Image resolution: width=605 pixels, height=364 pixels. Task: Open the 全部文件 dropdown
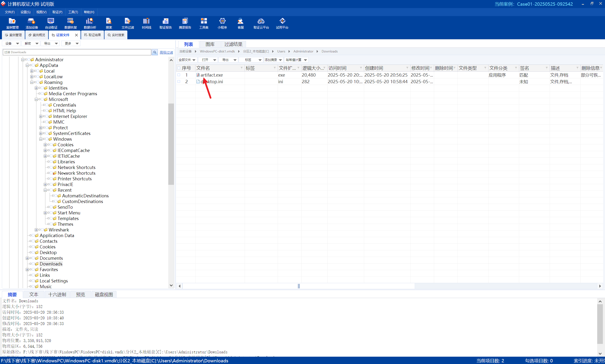coord(187,60)
